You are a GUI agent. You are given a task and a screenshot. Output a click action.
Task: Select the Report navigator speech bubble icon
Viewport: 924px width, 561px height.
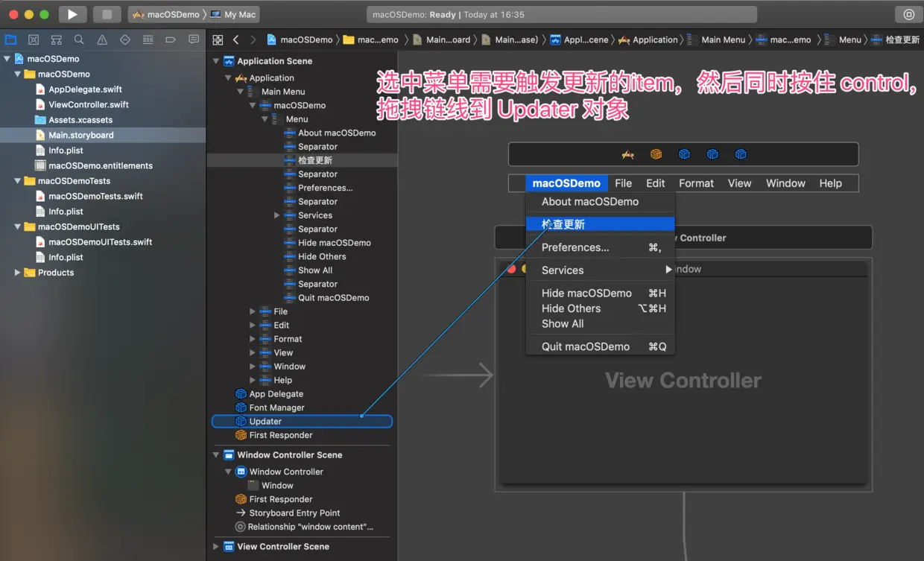click(193, 39)
